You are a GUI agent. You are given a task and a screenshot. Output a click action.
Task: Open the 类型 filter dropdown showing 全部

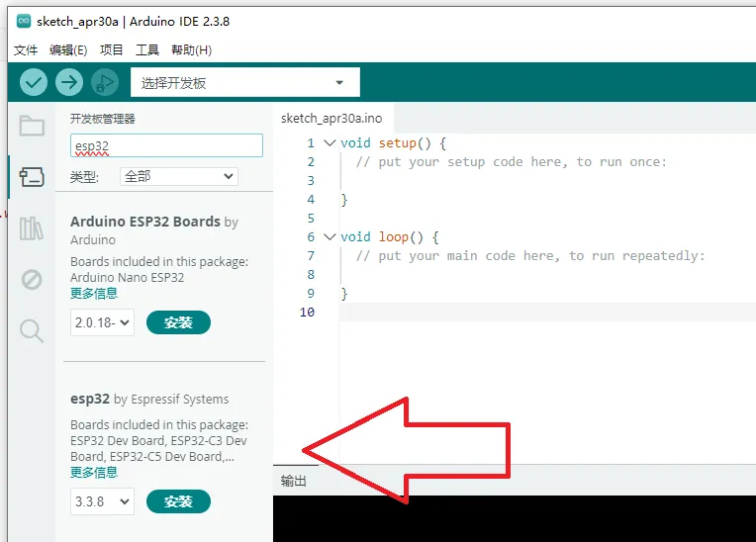coord(178,176)
